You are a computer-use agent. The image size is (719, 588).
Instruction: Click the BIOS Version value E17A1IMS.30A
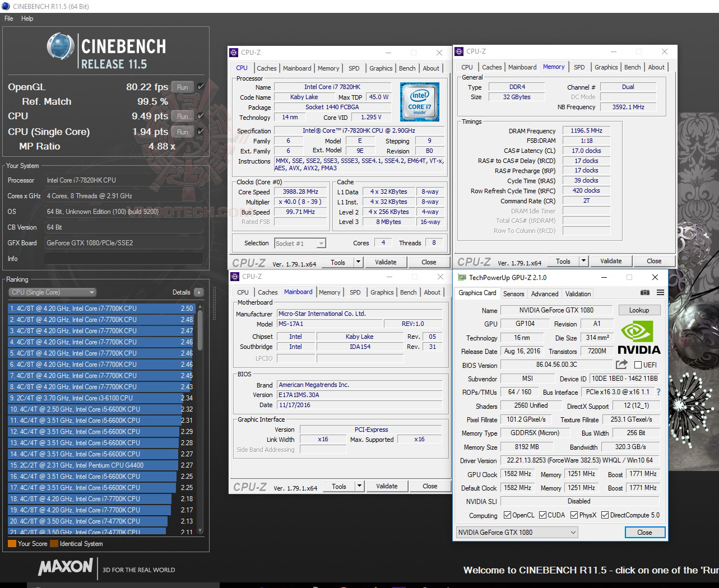click(360, 395)
